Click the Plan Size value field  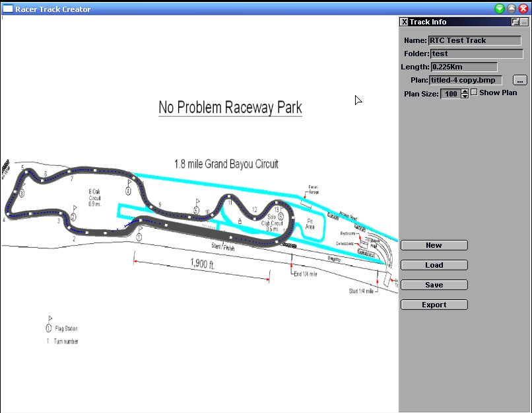[x=451, y=94]
